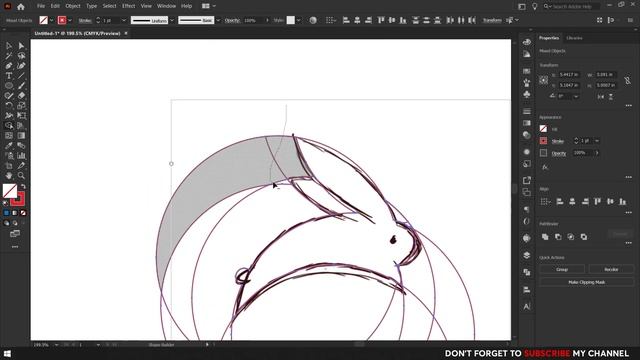This screenshot has width=640, height=360.
Task: Select the Shape Builder tool
Action: tap(9, 126)
